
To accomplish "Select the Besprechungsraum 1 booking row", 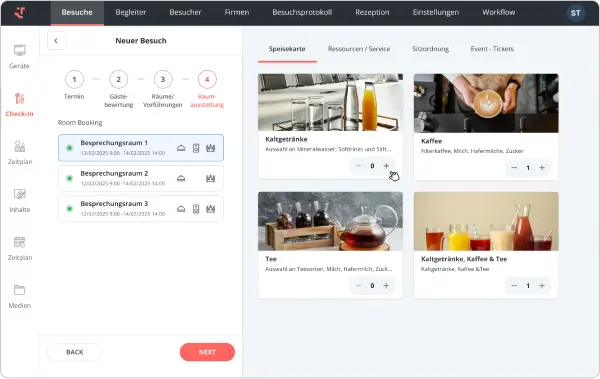I will click(x=141, y=148).
